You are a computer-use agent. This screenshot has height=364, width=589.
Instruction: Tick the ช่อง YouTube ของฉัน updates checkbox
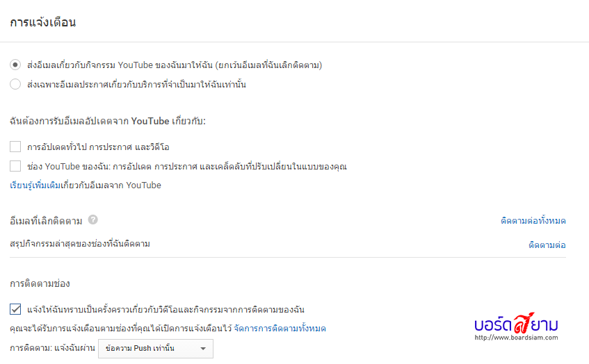click(15, 166)
